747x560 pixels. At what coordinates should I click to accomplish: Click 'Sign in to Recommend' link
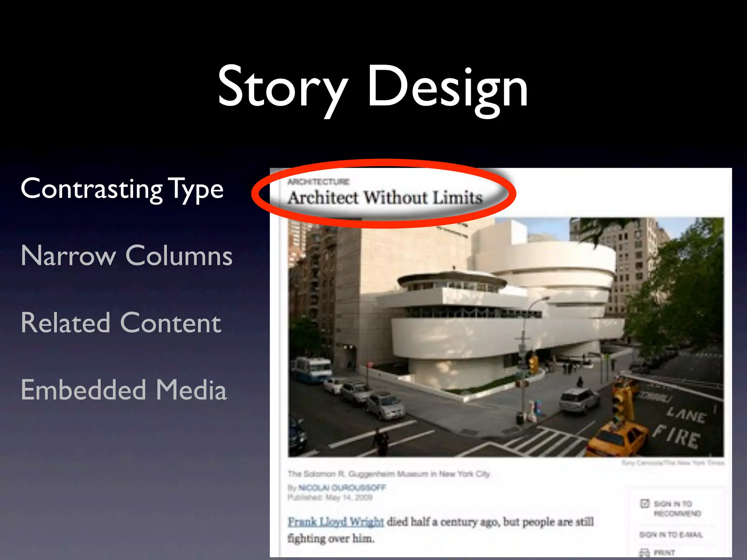point(677,508)
